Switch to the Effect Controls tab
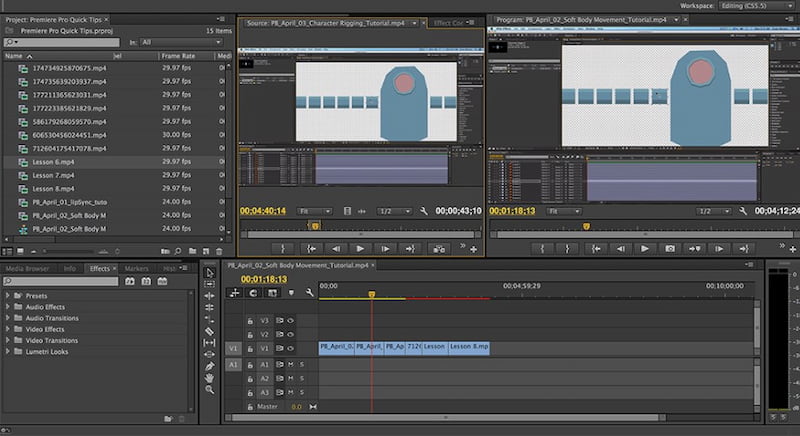This screenshot has height=436, width=800. pos(448,23)
